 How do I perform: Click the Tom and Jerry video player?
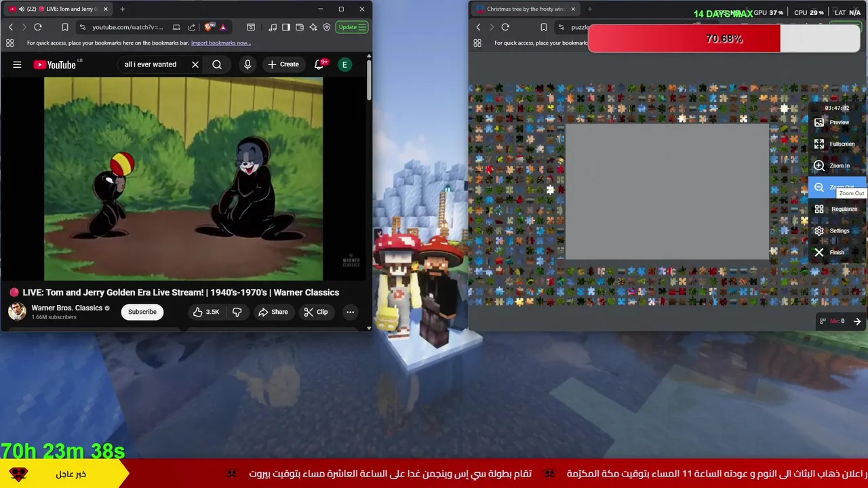(184, 178)
